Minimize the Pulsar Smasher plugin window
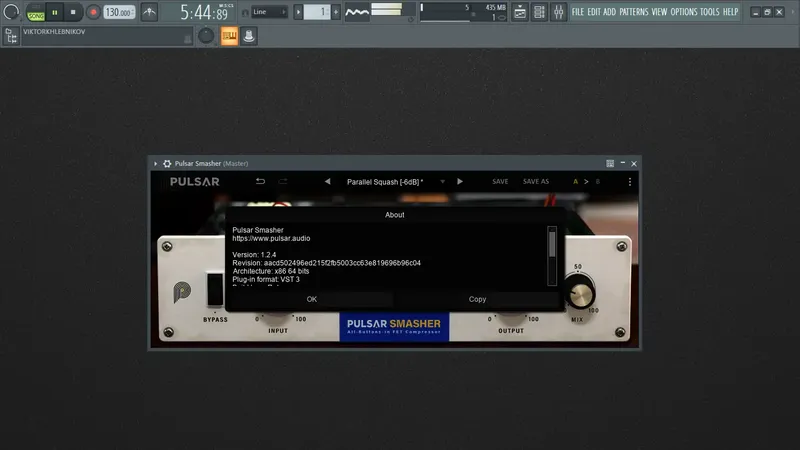The height and width of the screenshot is (450, 800). 622,163
